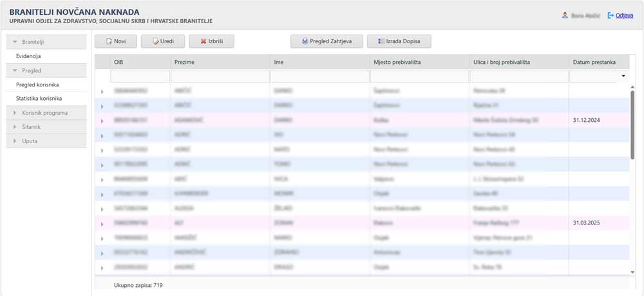The image size is (644, 296).
Task: Collapse the Pregled sidebar section
Action: (46, 70)
